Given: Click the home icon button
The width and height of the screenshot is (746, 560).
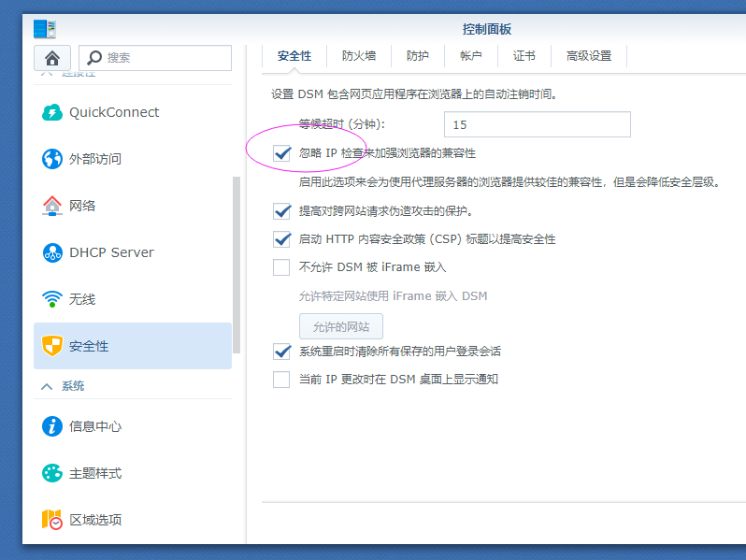Looking at the screenshot, I should click(x=52, y=58).
